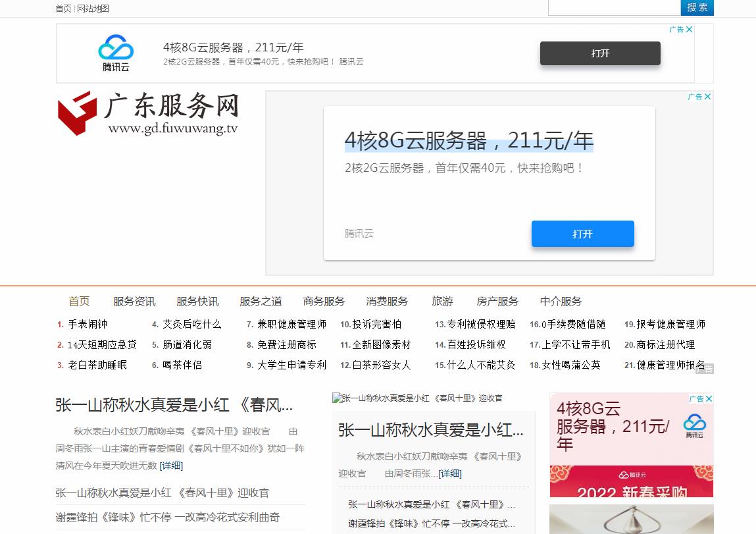Screen dimensions: 756x534
Task: Open ranked link 白茶形容女人
Action: click(382, 365)
